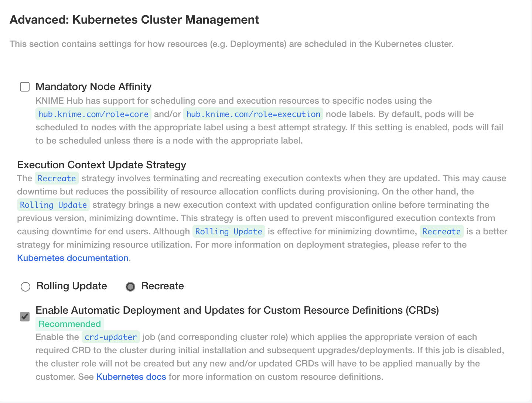Click the section description about scheduling resources
Screen dimensions: 532x403
click(231, 44)
